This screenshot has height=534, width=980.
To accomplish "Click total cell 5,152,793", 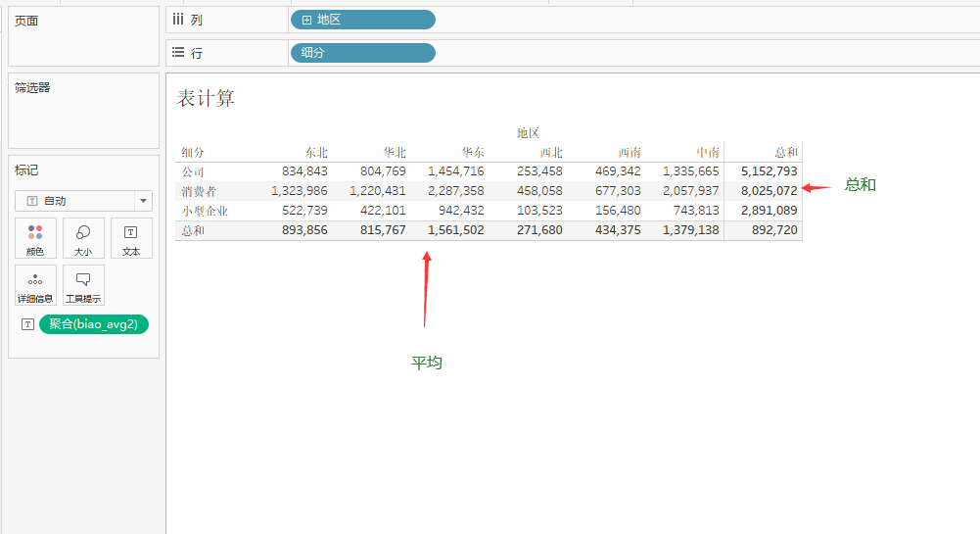I will (770, 171).
